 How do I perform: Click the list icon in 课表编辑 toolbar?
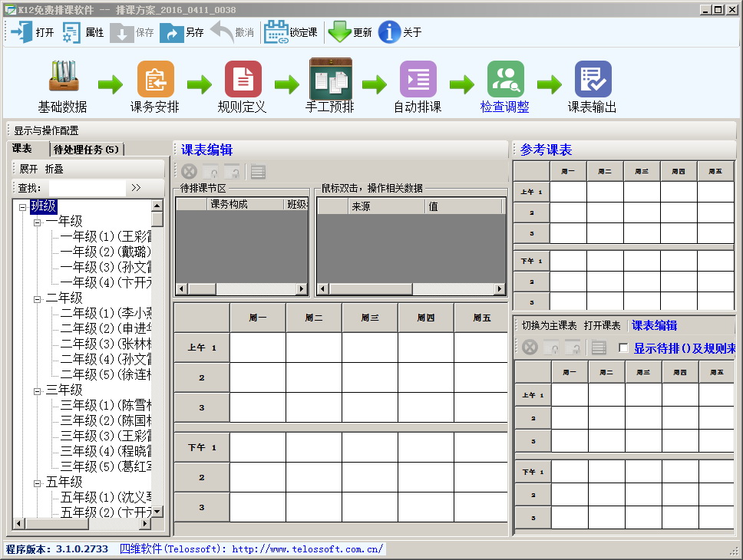click(x=258, y=172)
